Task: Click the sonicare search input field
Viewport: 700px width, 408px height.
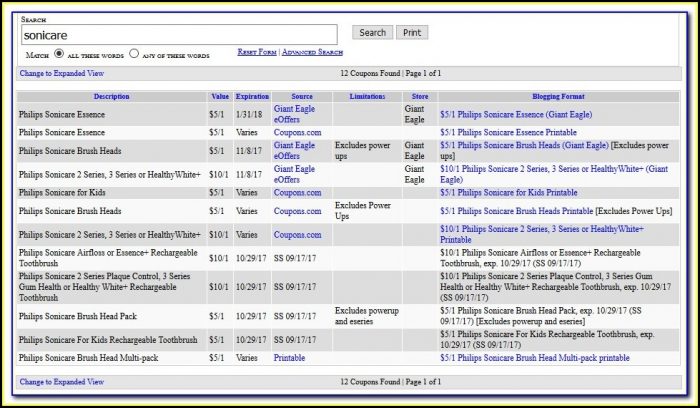Action: tap(178, 33)
